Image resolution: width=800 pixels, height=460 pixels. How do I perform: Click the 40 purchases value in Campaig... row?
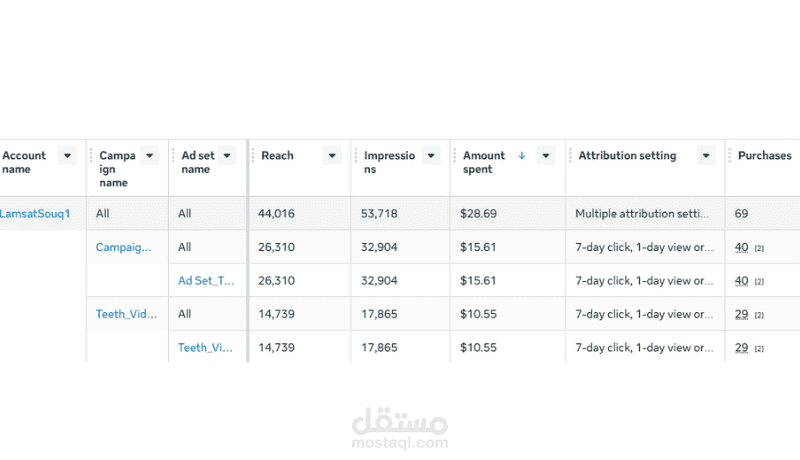[x=742, y=247]
